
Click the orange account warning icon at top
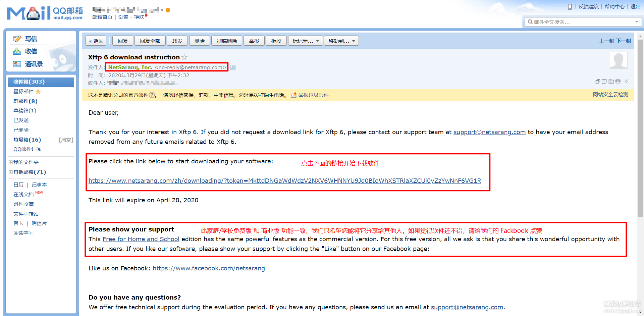(x=168, y=10)
